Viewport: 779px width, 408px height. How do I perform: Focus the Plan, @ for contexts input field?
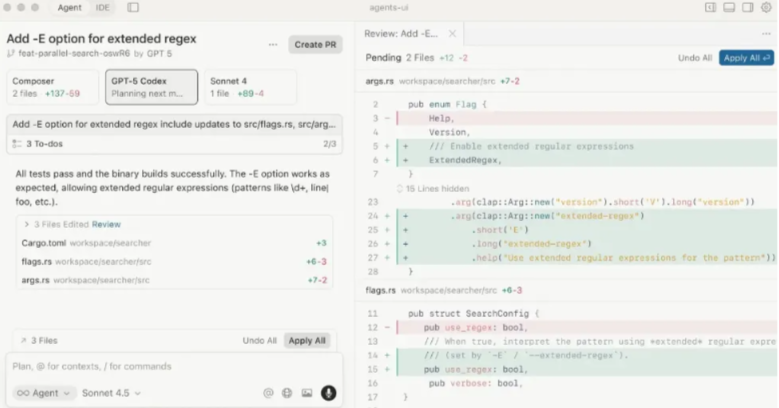174,366
